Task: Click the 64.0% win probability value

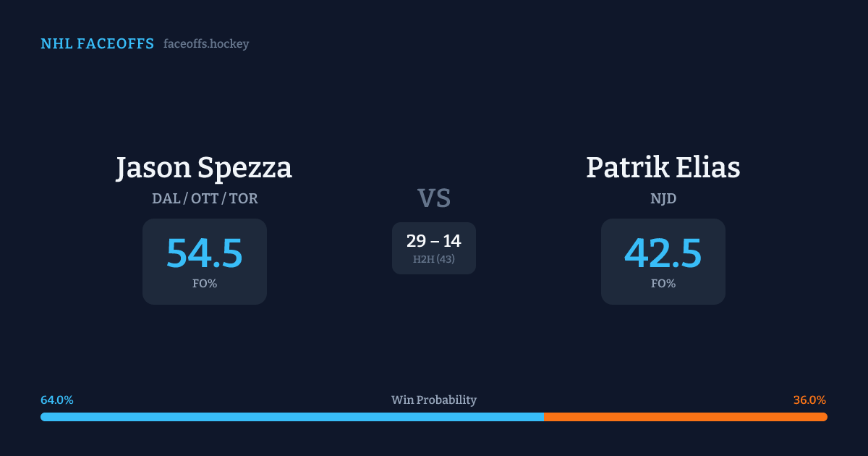Action: point(57,400)
